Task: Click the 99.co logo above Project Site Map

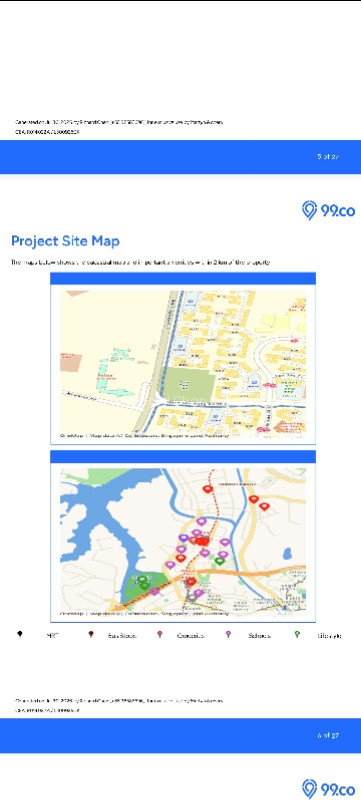Action: (x=328, y=210)
